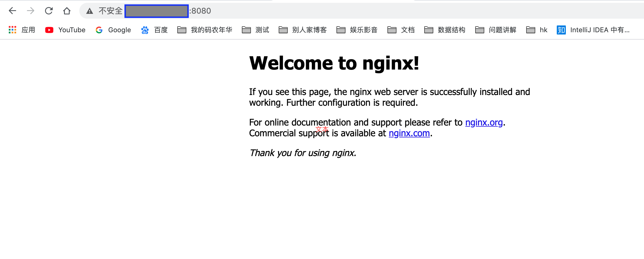
Task: Click the browser Forward arrow
Action: tap(31, 11)
